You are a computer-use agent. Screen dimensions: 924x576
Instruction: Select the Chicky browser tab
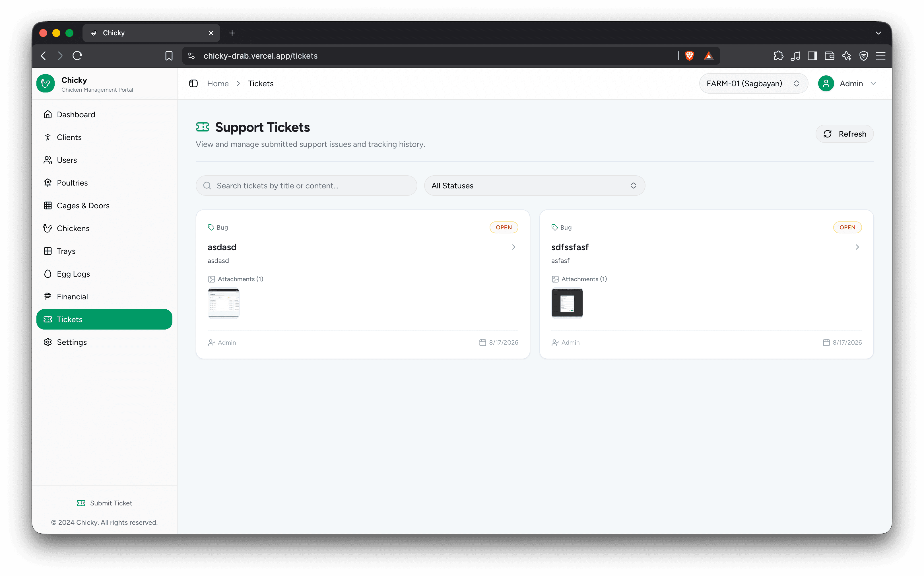click(151, 33)
